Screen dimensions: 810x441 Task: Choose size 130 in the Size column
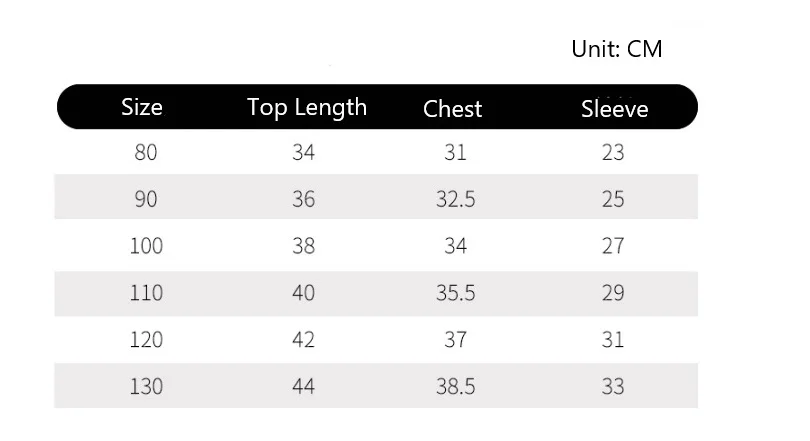[x=146, y=386]
